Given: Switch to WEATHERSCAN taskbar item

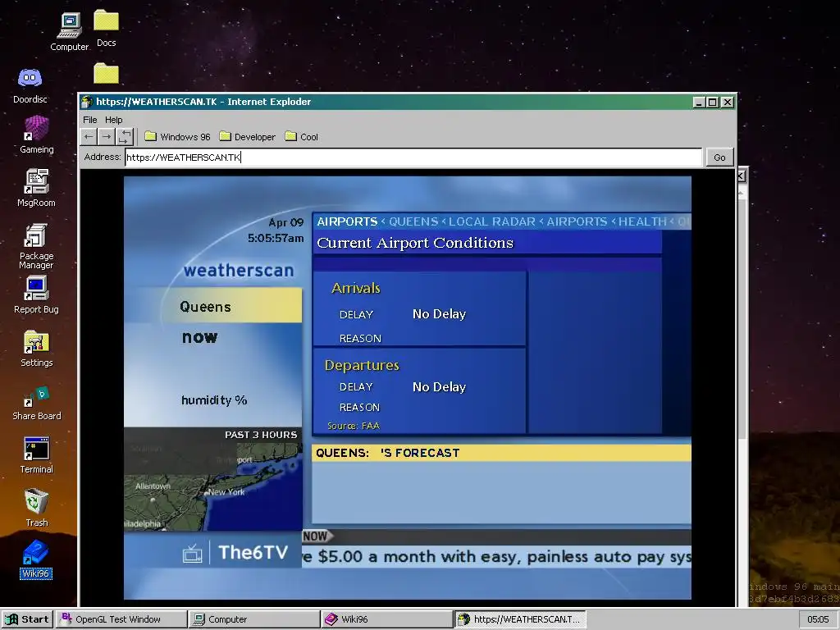Looking at the screenshot, I should (519, 619).
